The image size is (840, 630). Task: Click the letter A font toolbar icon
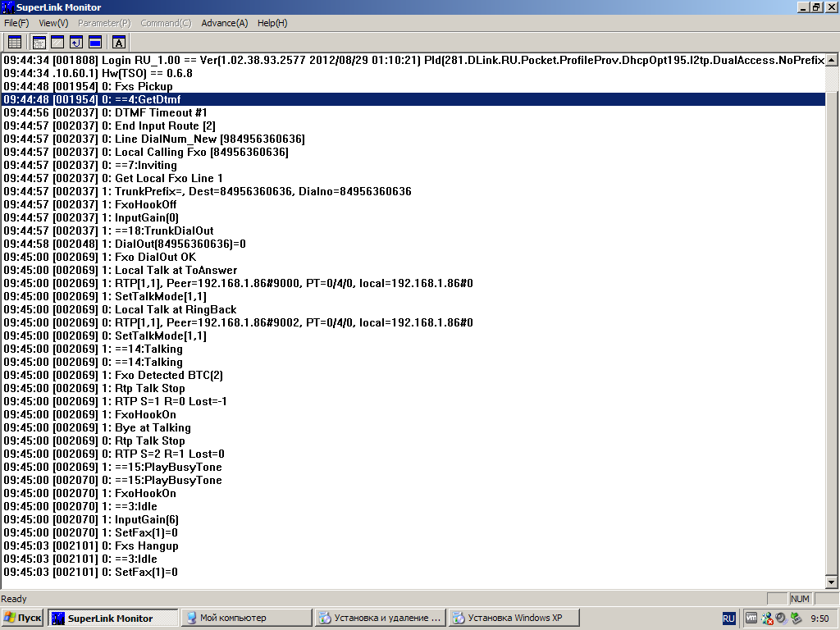point(119,42)
